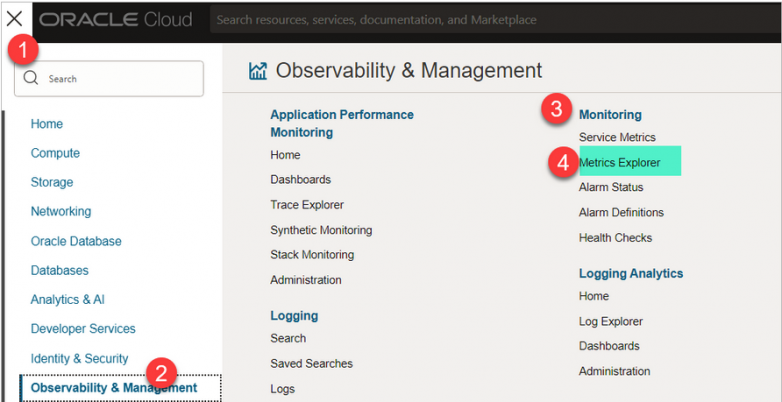Click the Oracle Cloud logo
Image resolution: width=782 pixels, height=402 pixels.
click(x=116, y=20)
